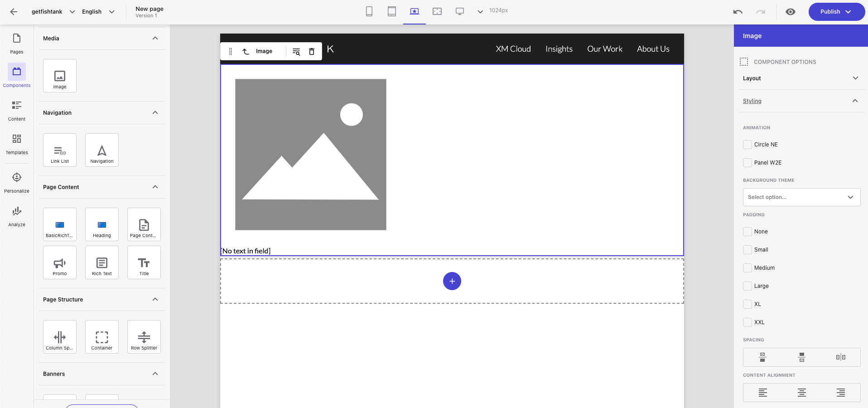Open the Pages panel in sidebar
Image resolution: width=868 pixels, height=408 pixels.
(x=16, y=43)
